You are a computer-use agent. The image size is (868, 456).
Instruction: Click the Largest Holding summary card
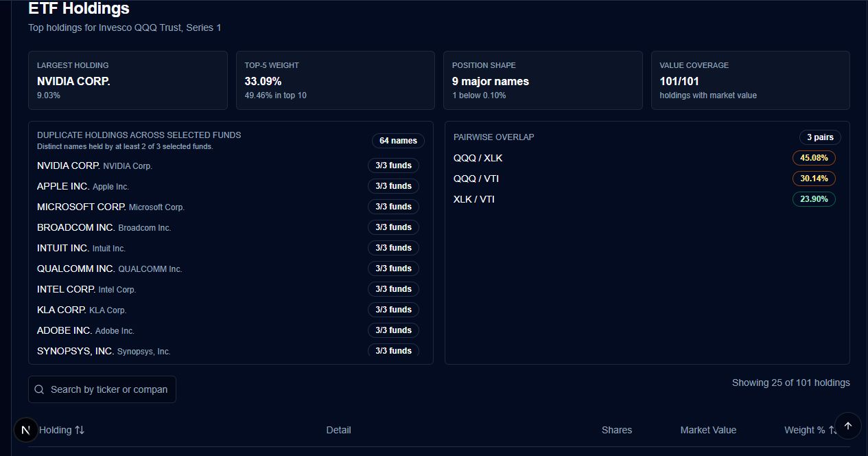(x=128, y=80)
